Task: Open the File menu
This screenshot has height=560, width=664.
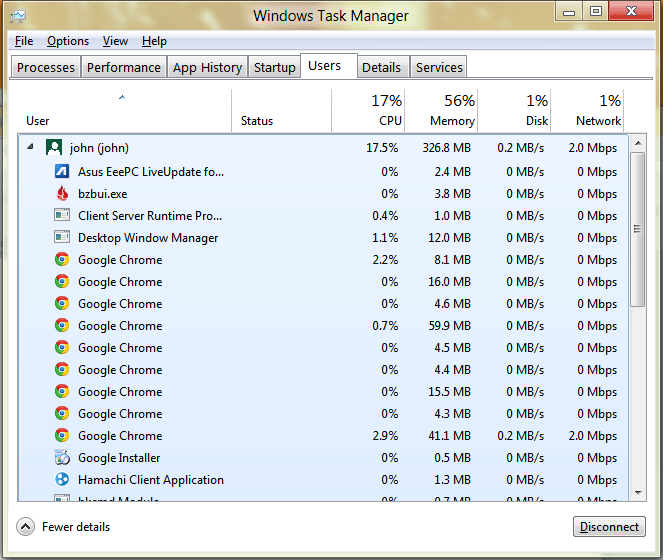Action: (24, 41)
